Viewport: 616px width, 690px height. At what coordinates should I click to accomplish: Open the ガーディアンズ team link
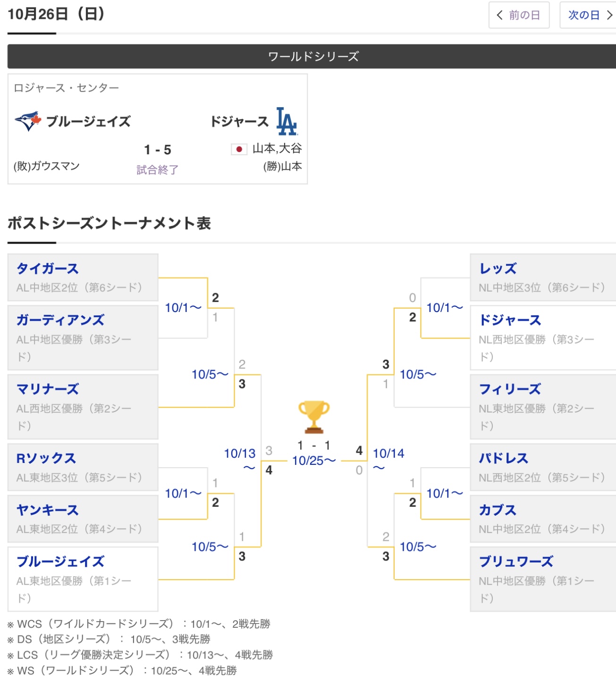click(60, 320)
